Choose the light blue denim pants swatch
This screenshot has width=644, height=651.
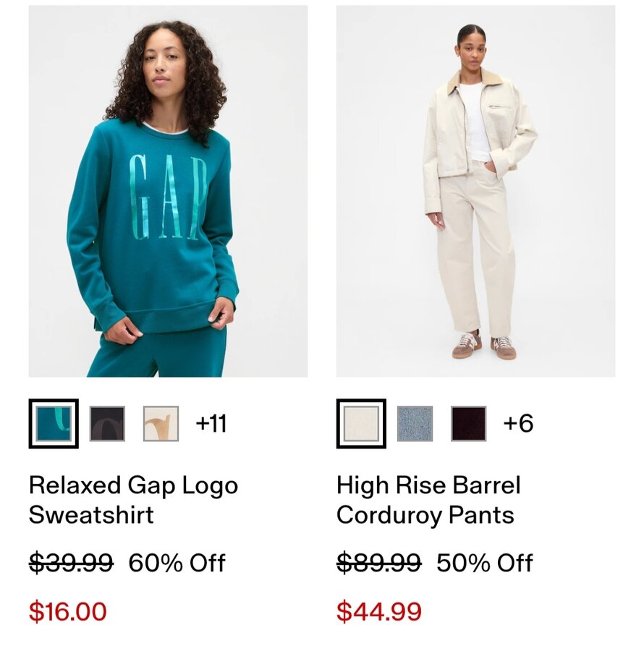415,423
